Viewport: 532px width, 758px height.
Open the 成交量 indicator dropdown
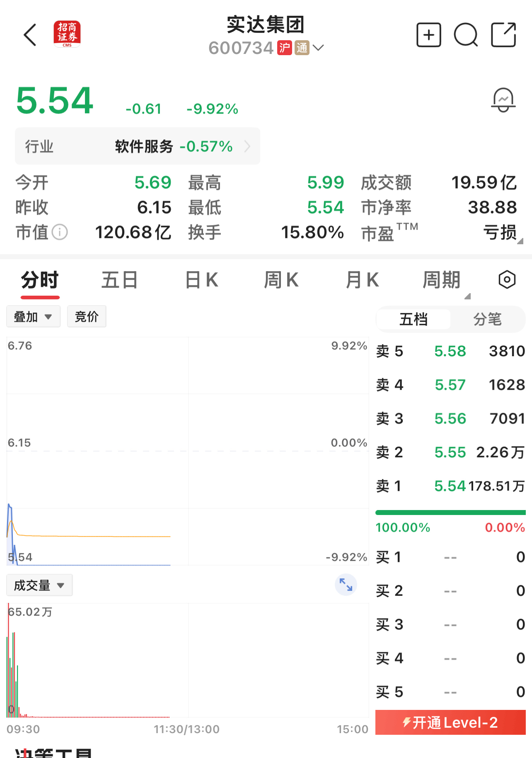click(39, 585)
